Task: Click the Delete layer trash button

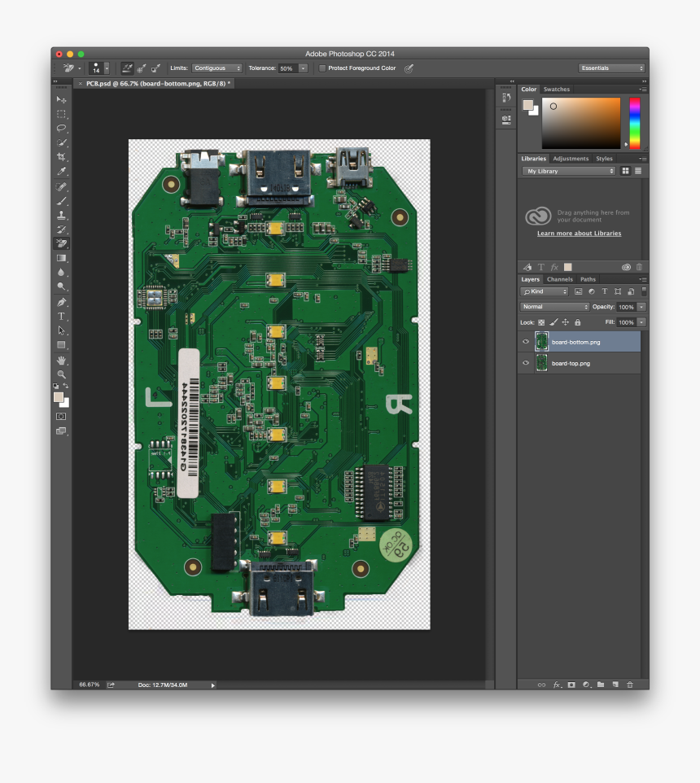Action: pos(629,685)
